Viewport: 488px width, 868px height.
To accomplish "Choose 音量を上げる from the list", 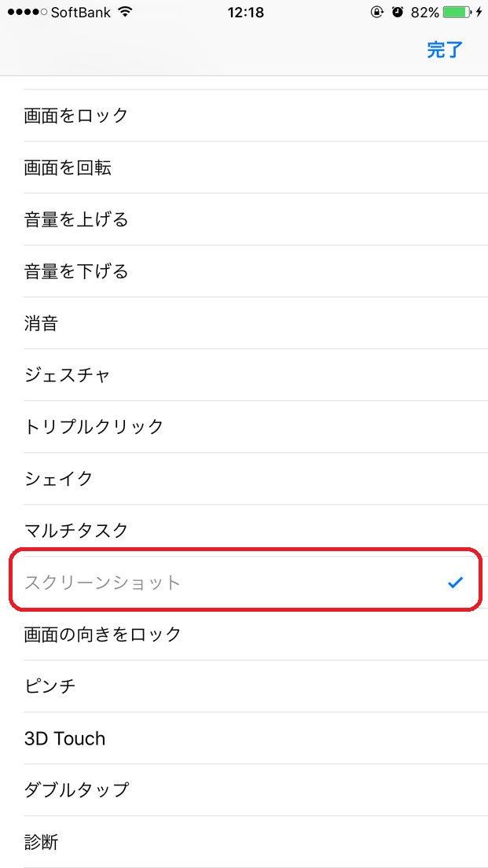I will 244,219.
